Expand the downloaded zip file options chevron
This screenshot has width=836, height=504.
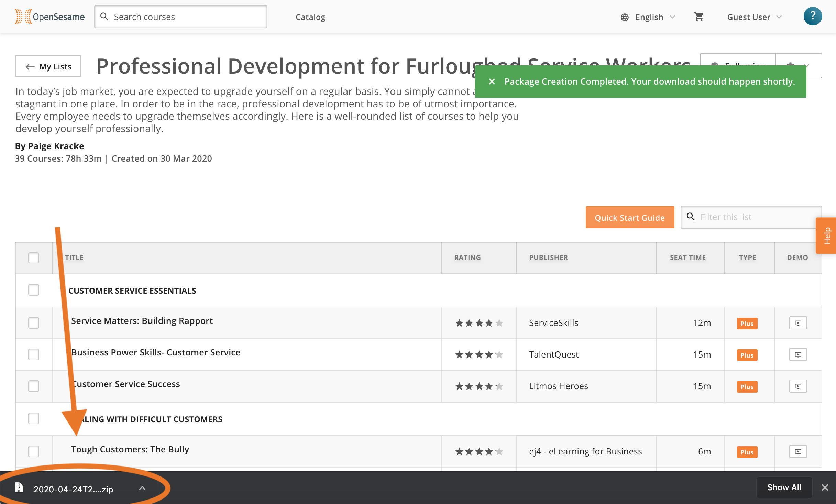click(x=142, y=488)
